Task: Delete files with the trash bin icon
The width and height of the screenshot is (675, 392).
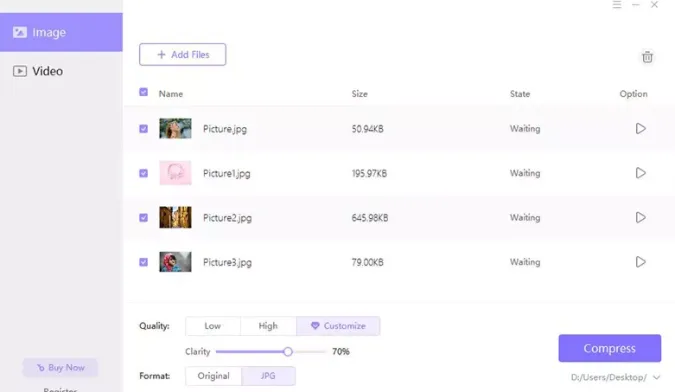Action: tap(647, 57)
